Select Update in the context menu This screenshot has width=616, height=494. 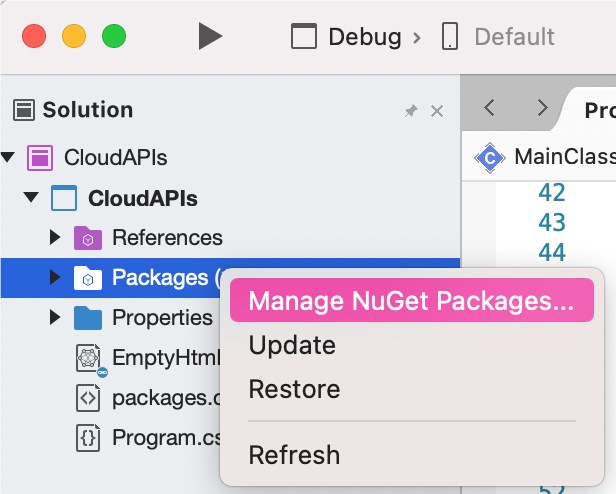tap(292, 345)
